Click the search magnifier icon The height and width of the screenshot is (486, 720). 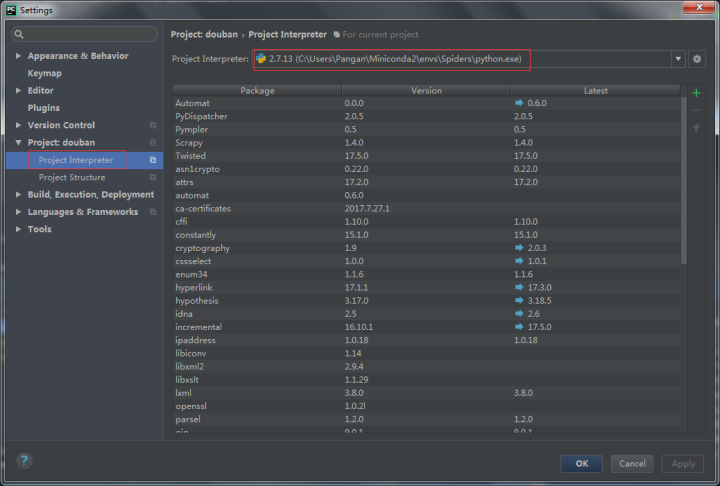(x=19, y=34)
